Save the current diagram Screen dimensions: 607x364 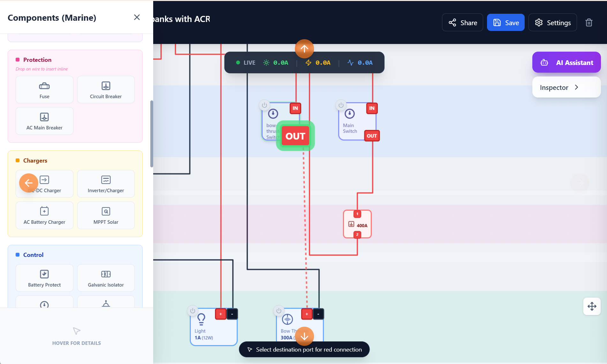[506, 22]
